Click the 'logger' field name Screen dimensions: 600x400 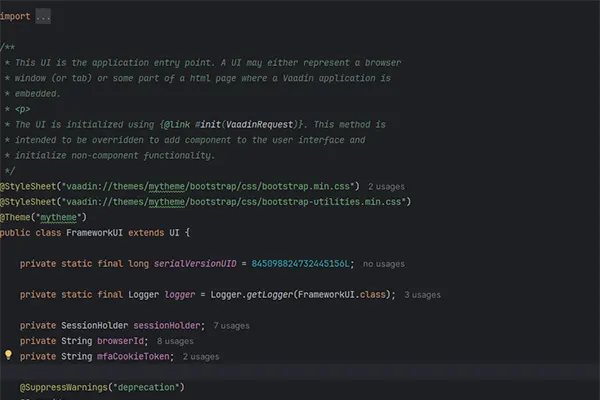(x=179, y=295)
